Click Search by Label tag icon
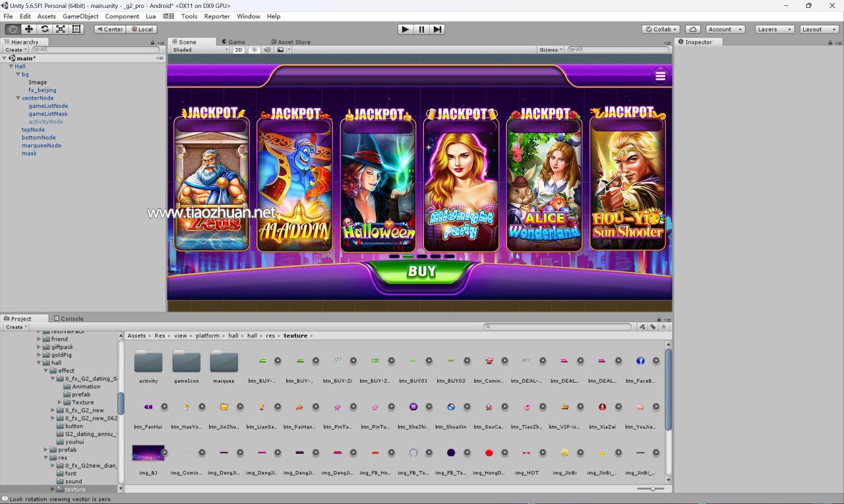 pyautogui.click(x=653, y=326)
